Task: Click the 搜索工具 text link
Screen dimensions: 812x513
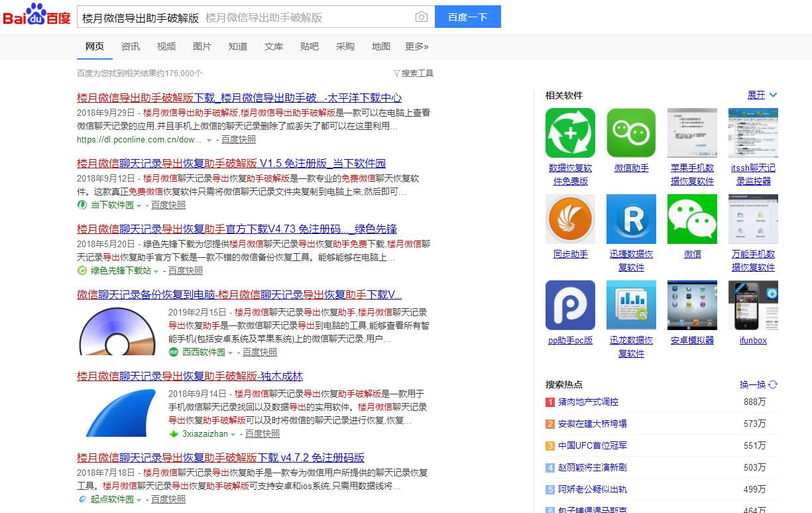Action: [418, 74]
